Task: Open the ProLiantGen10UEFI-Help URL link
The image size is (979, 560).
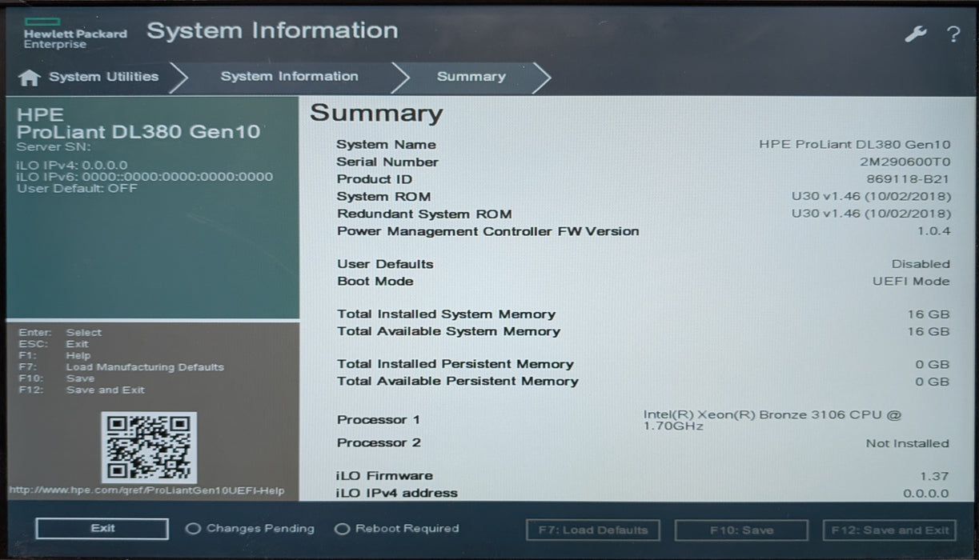Action: [x=146, y=490]
